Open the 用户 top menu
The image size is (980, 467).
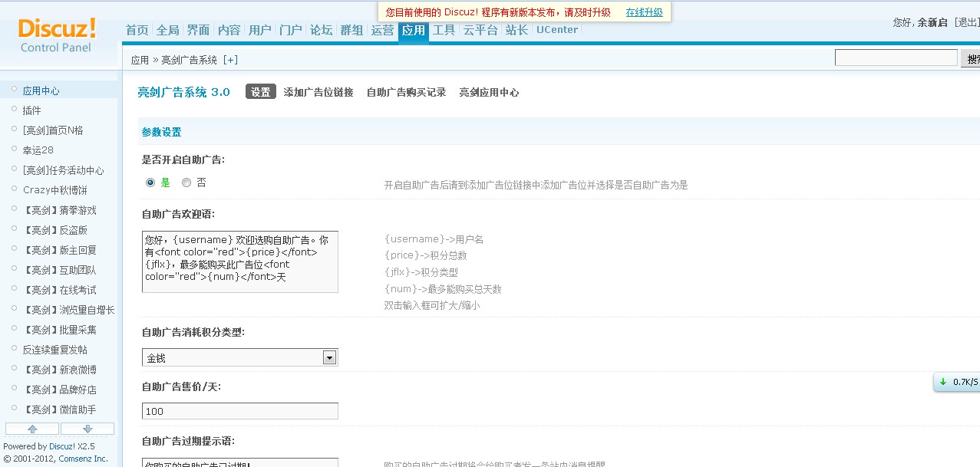[x=260, y=30]
